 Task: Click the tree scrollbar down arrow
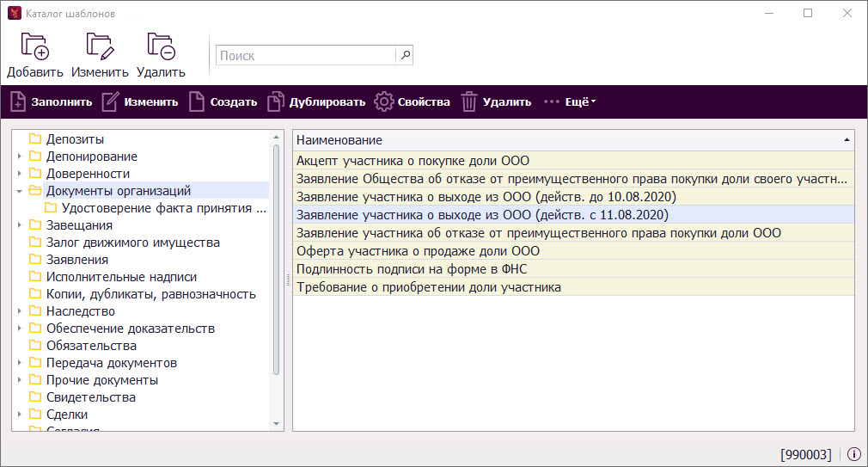pyautogui.click(x=276, y=424)
